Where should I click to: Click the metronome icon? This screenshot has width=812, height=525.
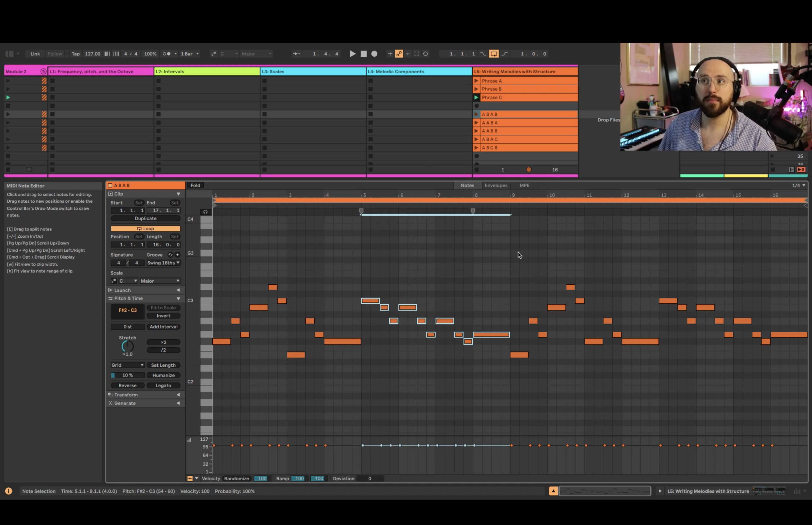coord(167,54)
